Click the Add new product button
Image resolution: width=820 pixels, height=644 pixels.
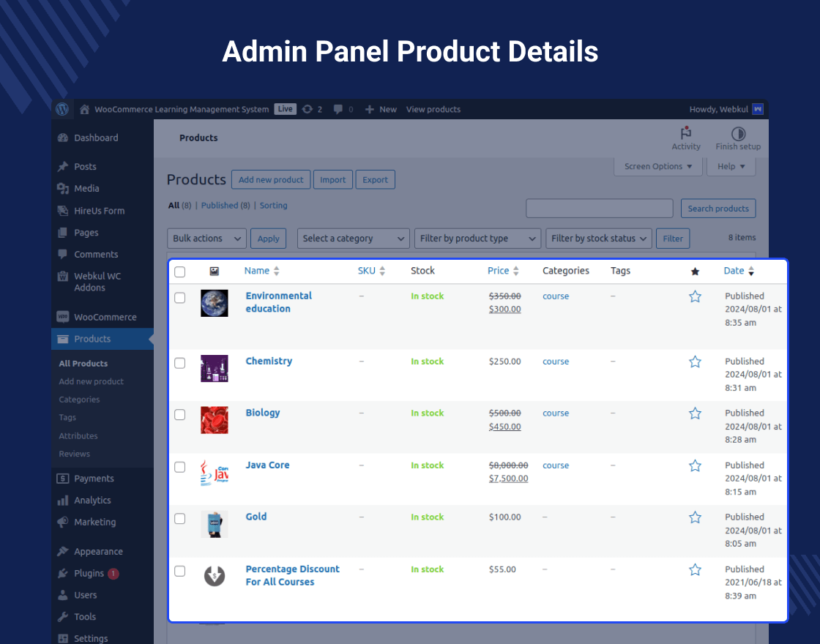pos(271,179)
